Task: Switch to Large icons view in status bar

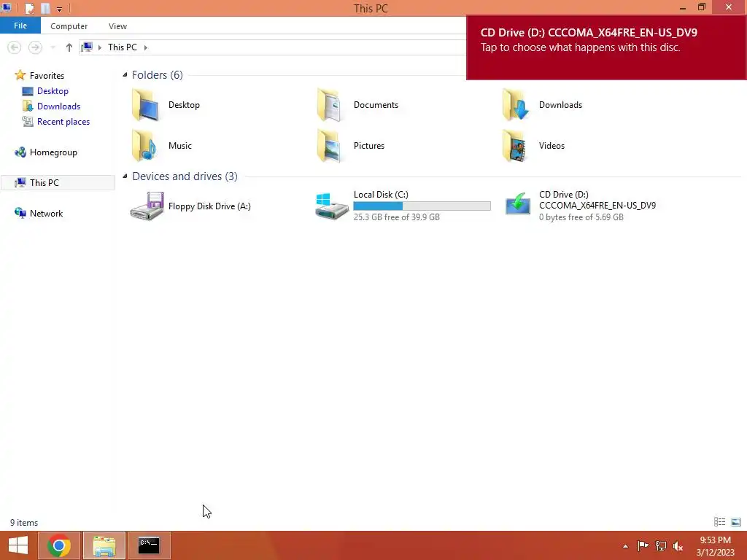Action: click(x=736, y=522)
